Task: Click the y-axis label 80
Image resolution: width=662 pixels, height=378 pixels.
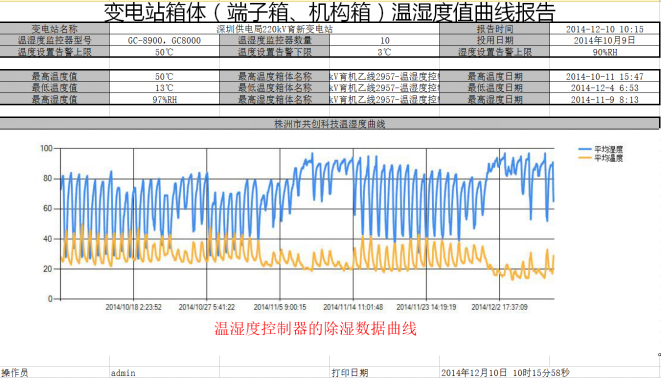Action: click(48, 178)
